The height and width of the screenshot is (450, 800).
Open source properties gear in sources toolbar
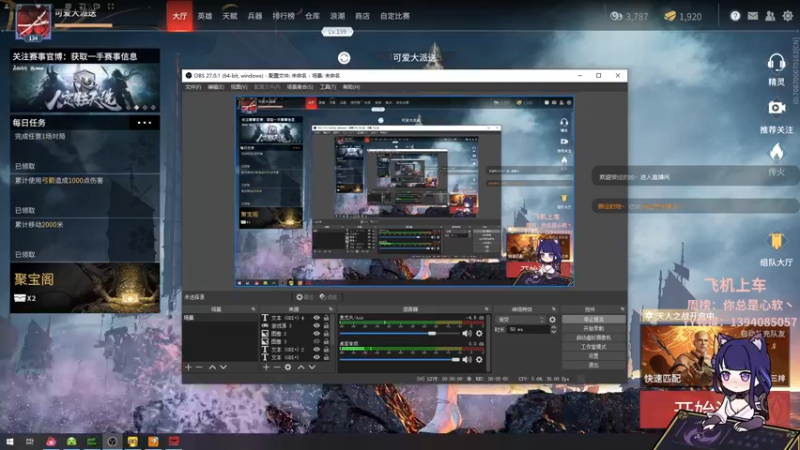[x=288, y=367]
